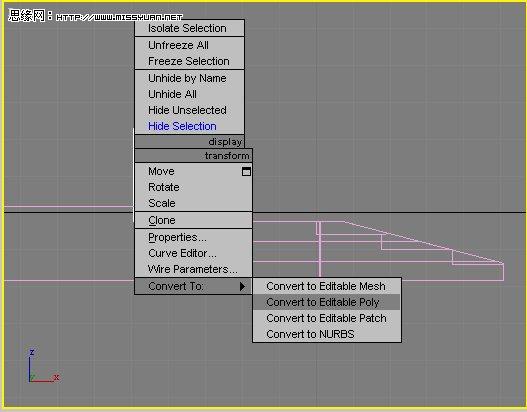The height and width of the screenshot is (412, 527).
Task: Convert object to Editable Mesh
Action: (x=327, y=286)
